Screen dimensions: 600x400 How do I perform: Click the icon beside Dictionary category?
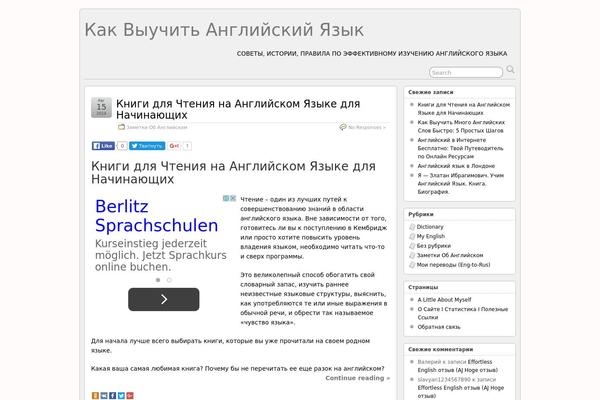412,227
